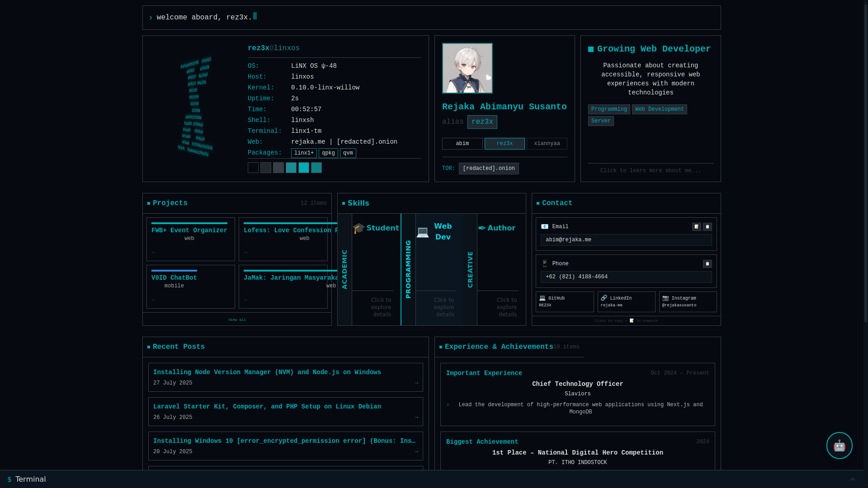Click the Web Dev skill card title
The width and height of the screenshot is (868, 488).
pos(443,232)
